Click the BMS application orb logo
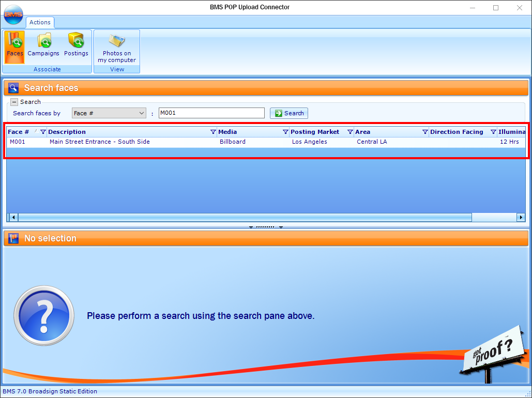The image size is (532, 398). click(13, 14)
